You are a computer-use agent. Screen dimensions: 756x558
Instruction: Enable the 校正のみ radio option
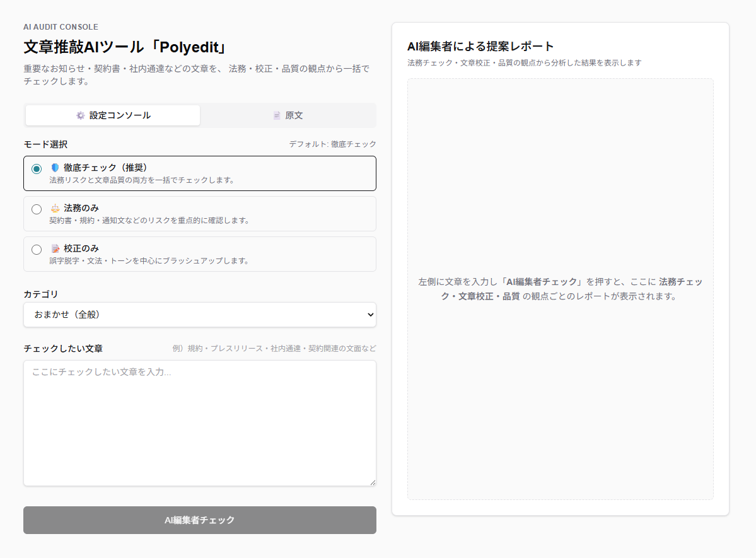point(37,250)
